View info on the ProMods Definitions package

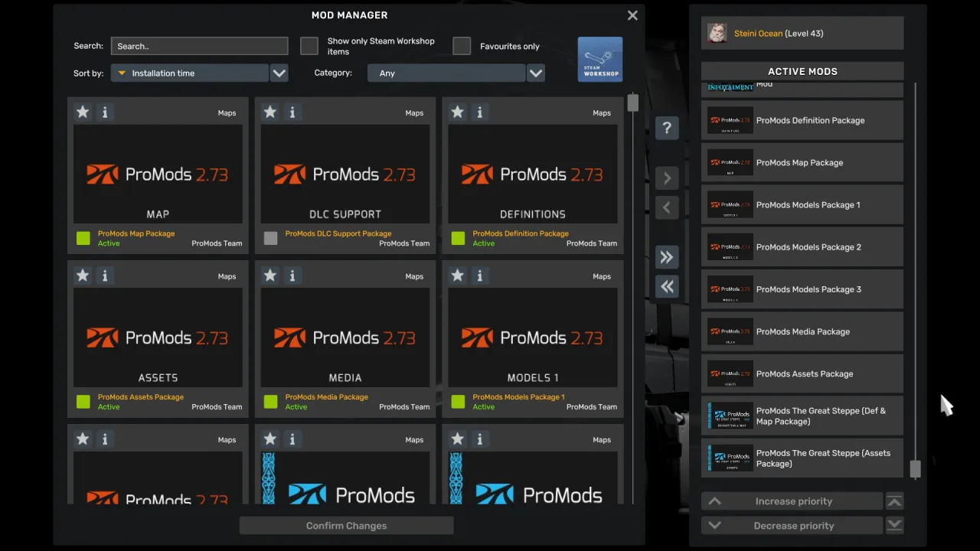(480, 112)
